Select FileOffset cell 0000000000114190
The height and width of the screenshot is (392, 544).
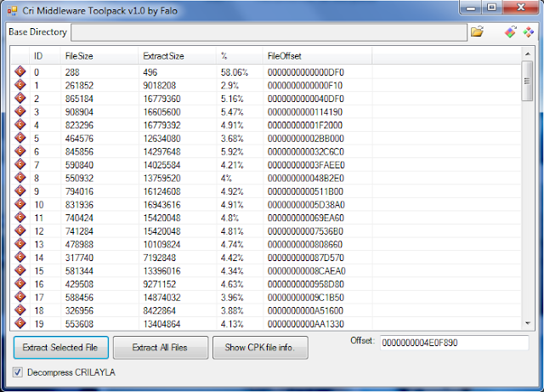(305, 111)
